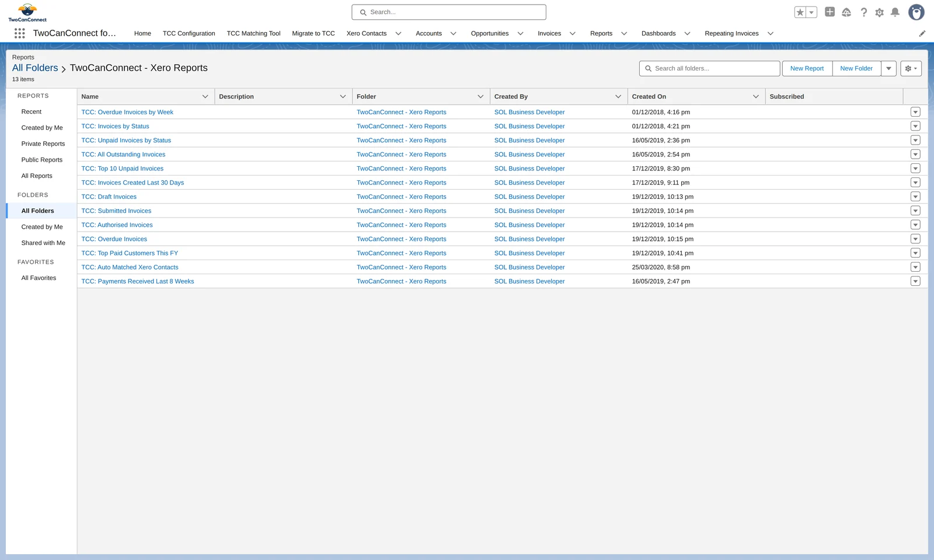Click the 25/03/2020, 8:58 pm date cell
Viewport: 934px width, 560px height.
(x=661, y=267)
